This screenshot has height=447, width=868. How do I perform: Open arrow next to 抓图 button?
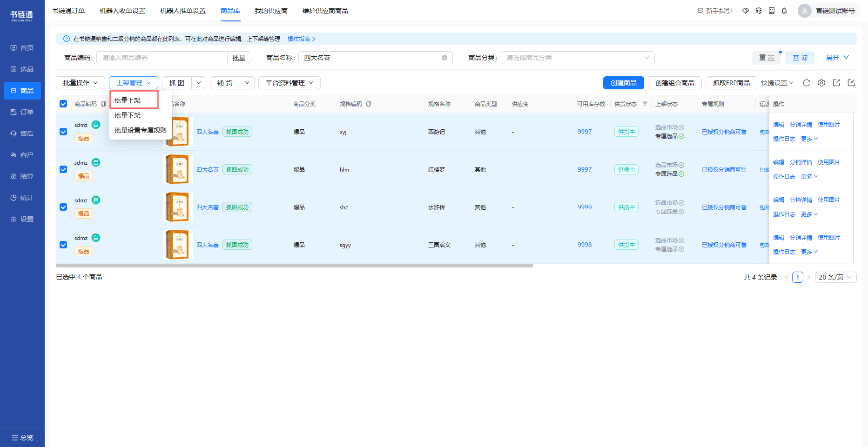(199, 83)
